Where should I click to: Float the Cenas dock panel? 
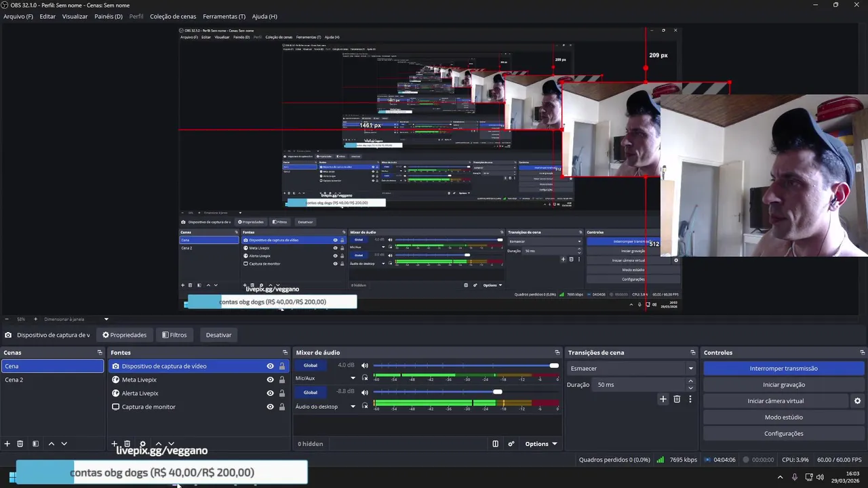100,352
